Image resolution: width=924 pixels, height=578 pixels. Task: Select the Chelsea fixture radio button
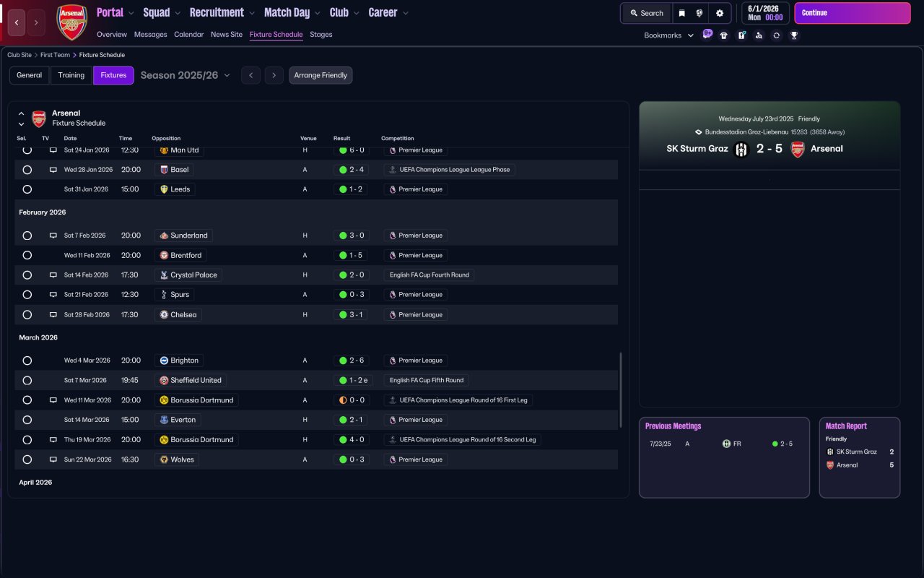click(x=27, y=315)
